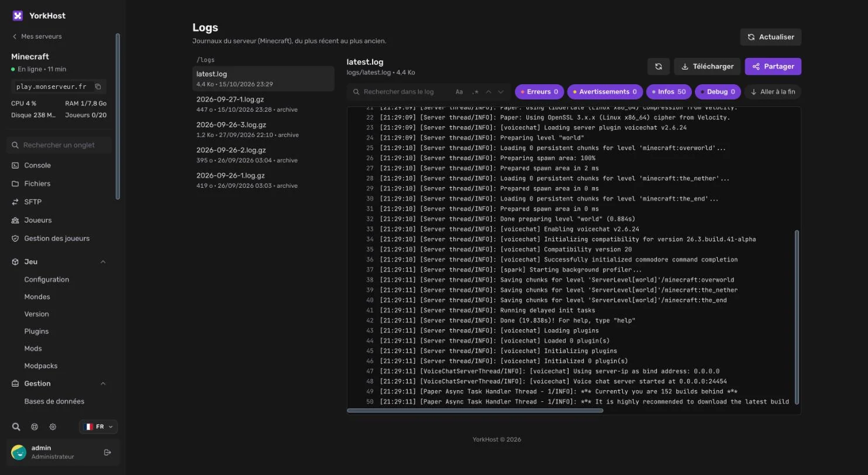Screen dimensions: 868x475
Task: Share the log with Partager
Action: [x=773, y=67]
